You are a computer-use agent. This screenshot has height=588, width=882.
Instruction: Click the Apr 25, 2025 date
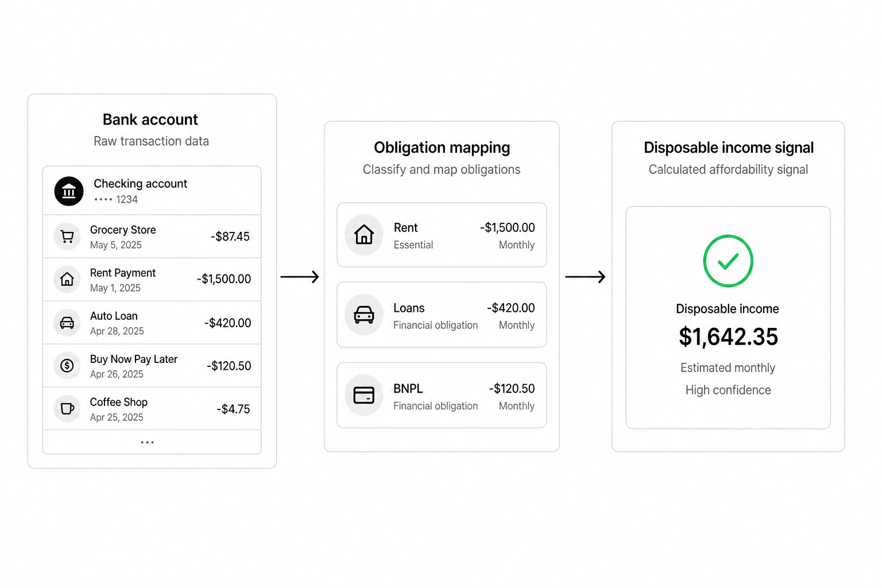tap(117, 417)
